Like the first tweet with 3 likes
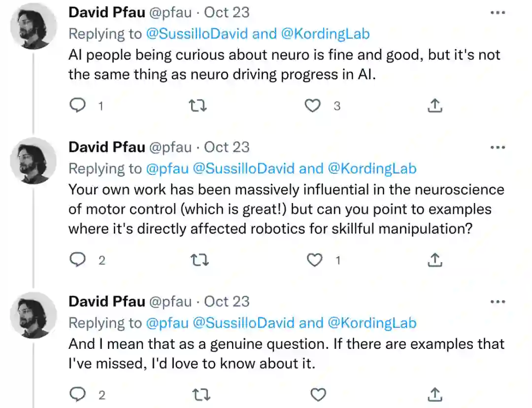532x408 pixels. tap(312, 105)
